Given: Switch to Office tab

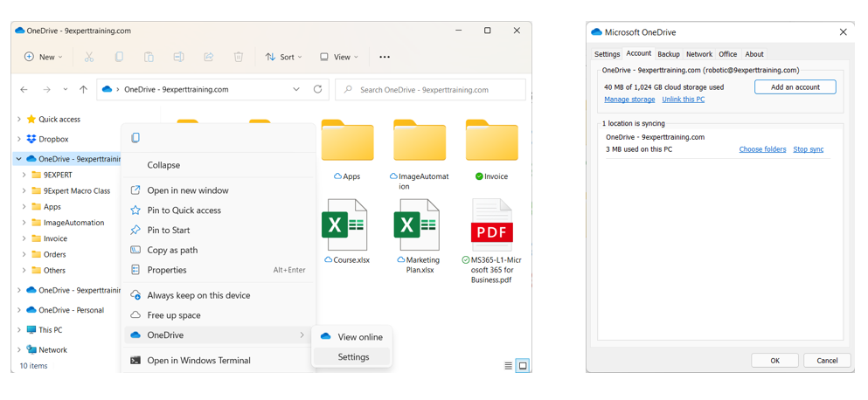Looking at the screenshot, I should point(728,54).
